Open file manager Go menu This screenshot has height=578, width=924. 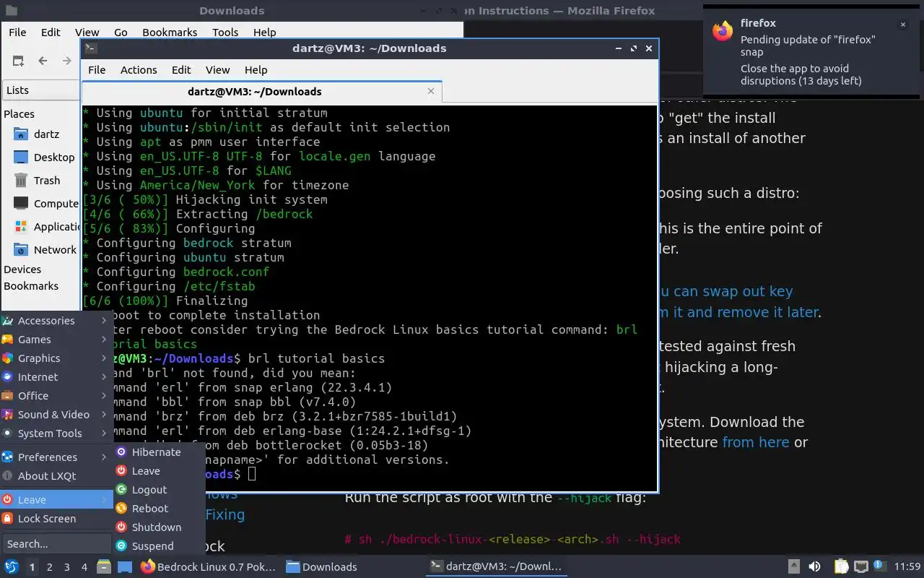point(121,33)
